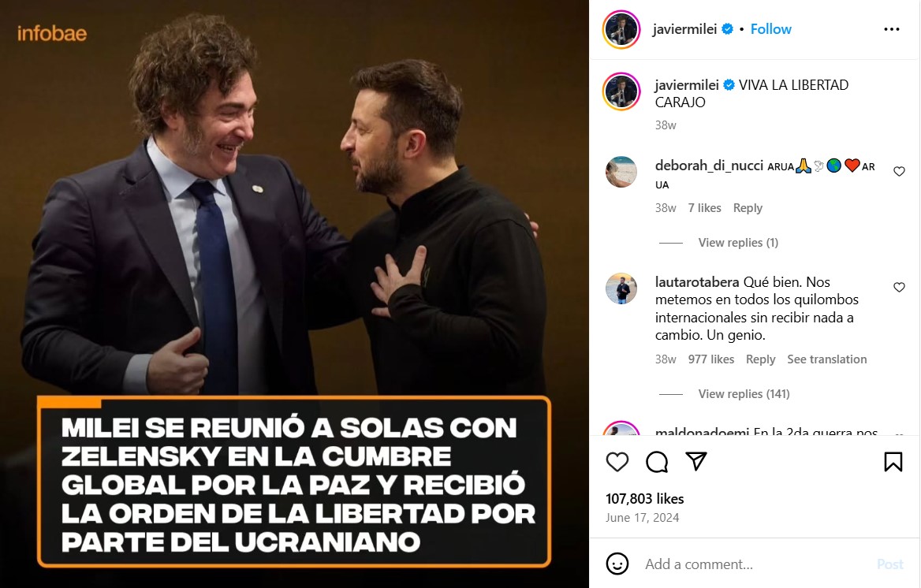Open the emoji picker smiley icon
921x588 pixels.
(617, 564)
